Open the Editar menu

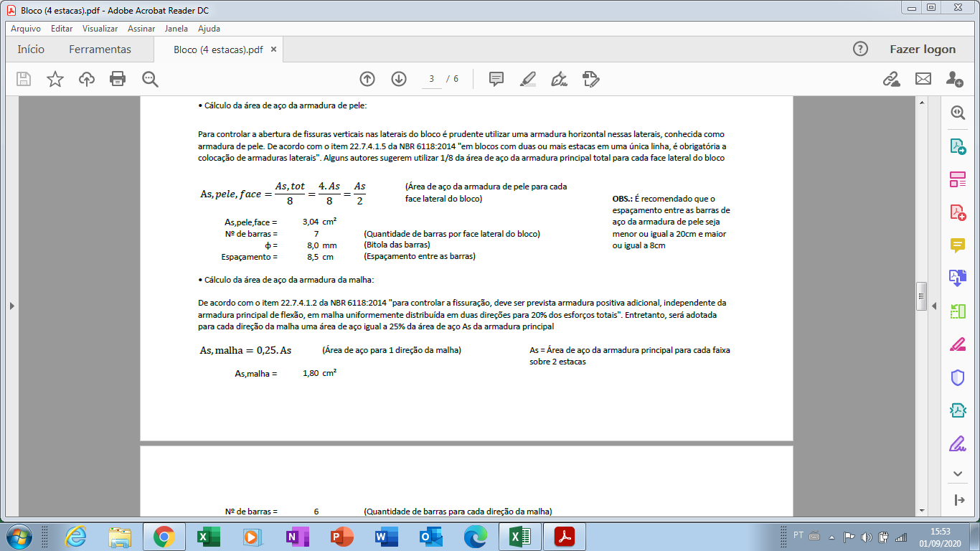(x=62, y=29)
